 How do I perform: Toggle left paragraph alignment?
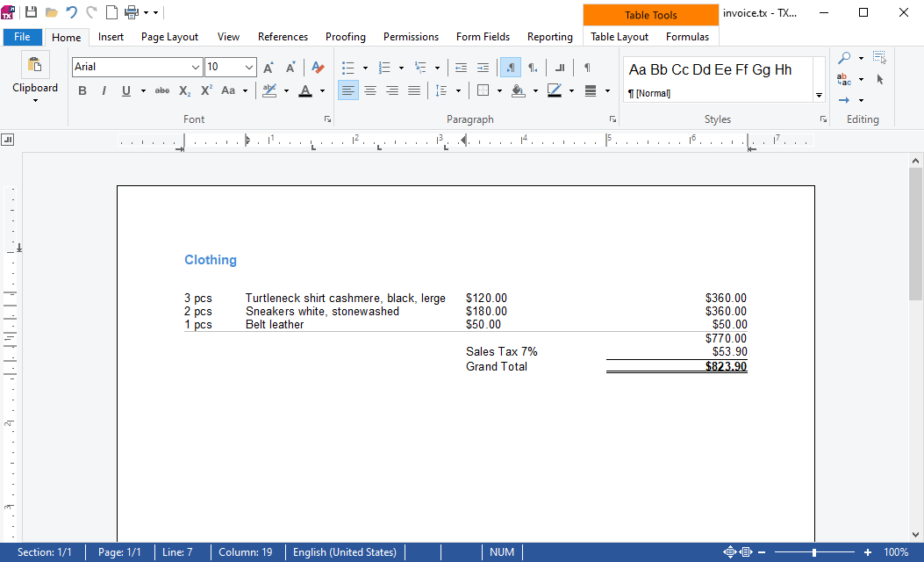(x=348, y=90)
